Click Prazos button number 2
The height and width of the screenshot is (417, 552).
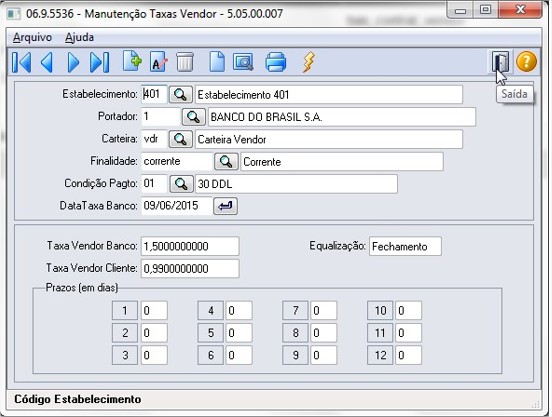[x=125, y=333]
